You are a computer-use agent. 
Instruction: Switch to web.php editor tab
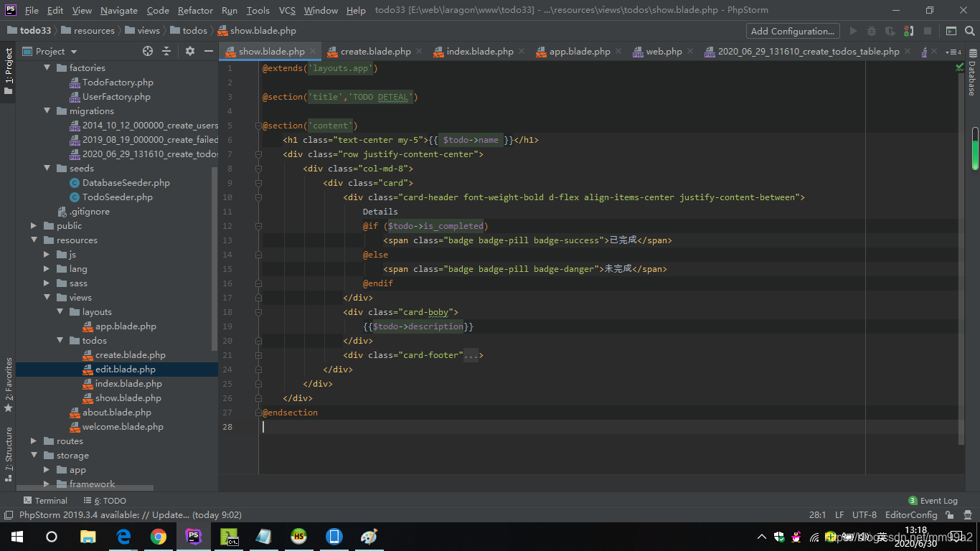pos(664,52)
